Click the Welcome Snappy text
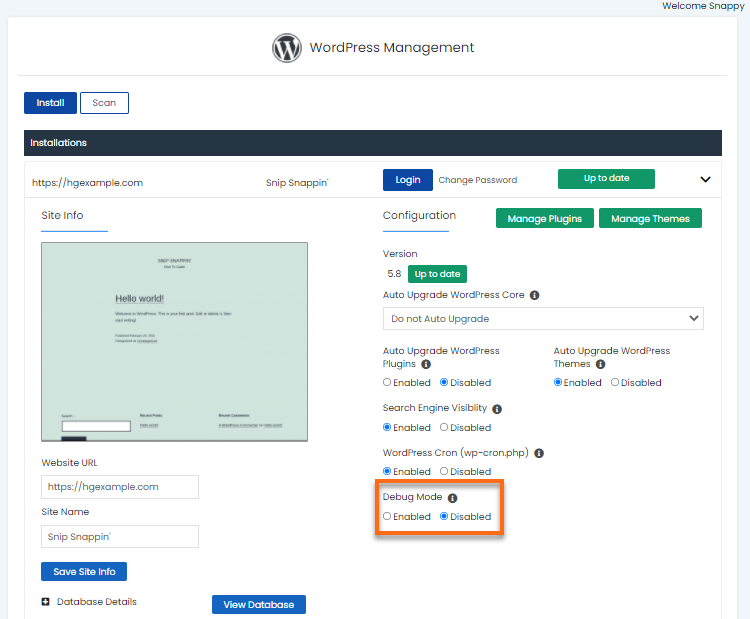 [703, 6]
